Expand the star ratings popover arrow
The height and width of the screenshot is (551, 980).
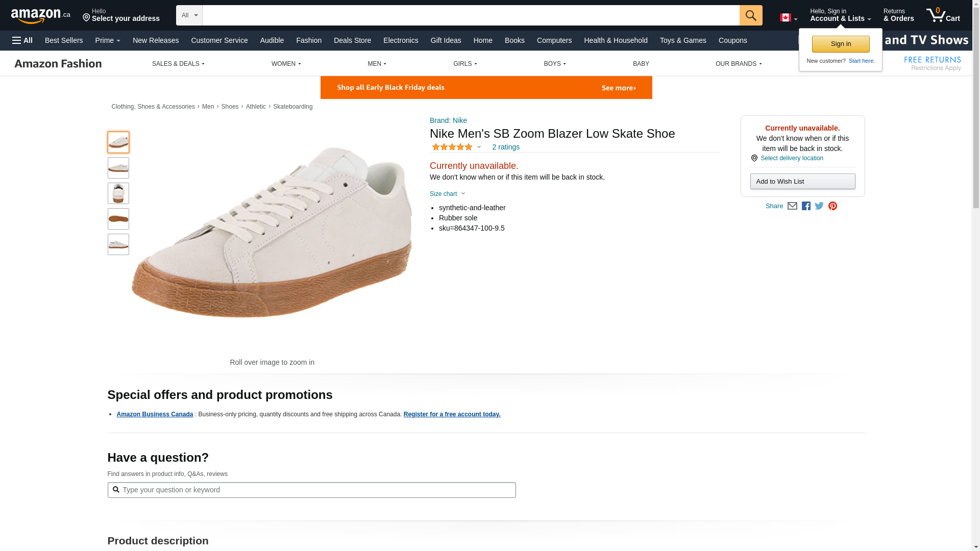pyautogui.click(x=479, y=147)
